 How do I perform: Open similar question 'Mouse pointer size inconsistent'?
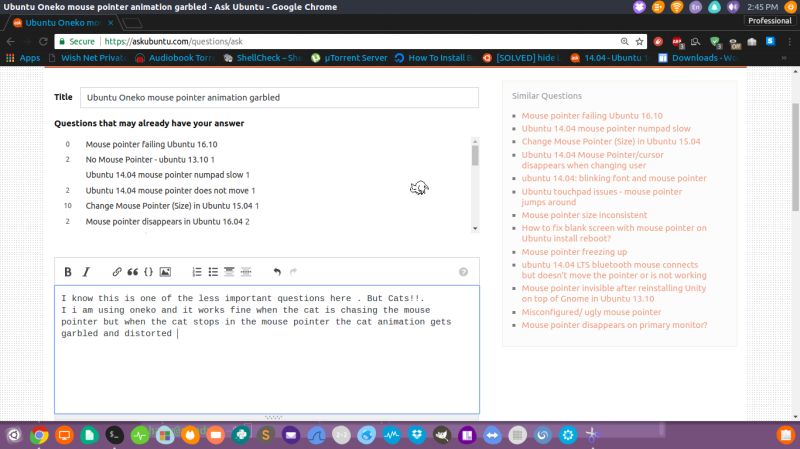coord(584,215)
